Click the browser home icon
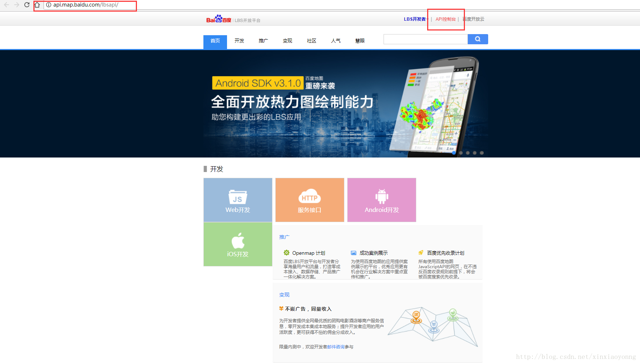 [37, 5]
